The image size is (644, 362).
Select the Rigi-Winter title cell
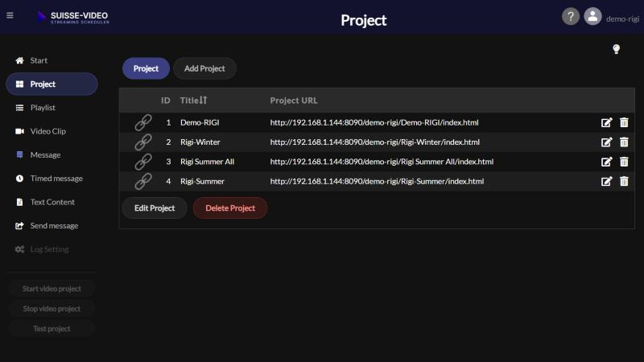pos(200,142)
